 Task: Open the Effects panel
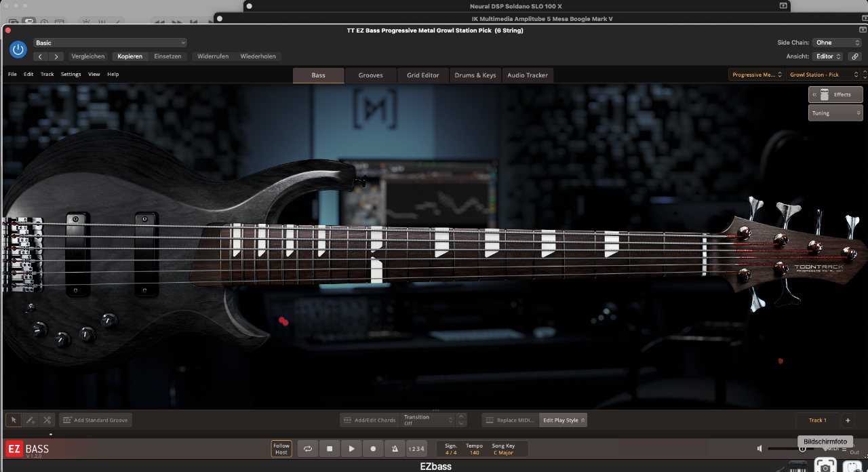[x=835, y=94]
